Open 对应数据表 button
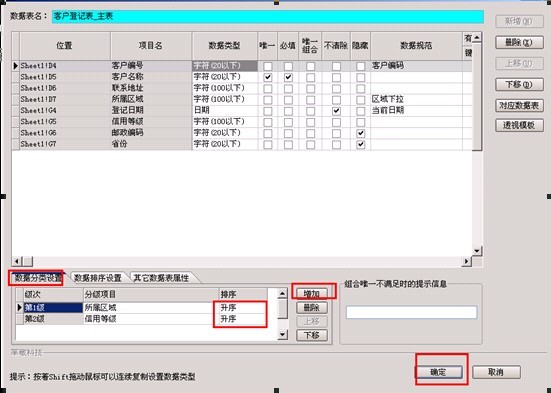This screenshot has height=393, width=551. (x=519, y=105)
